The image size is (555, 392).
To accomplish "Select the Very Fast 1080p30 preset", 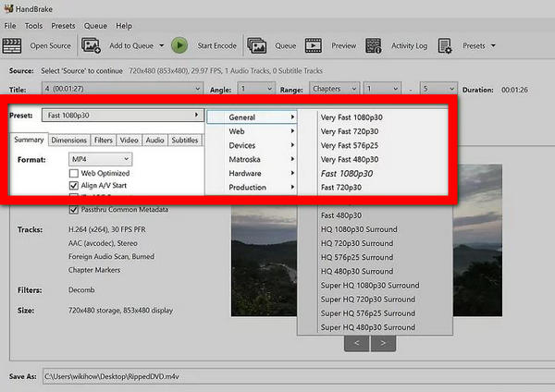I will (x=351, y=117).
